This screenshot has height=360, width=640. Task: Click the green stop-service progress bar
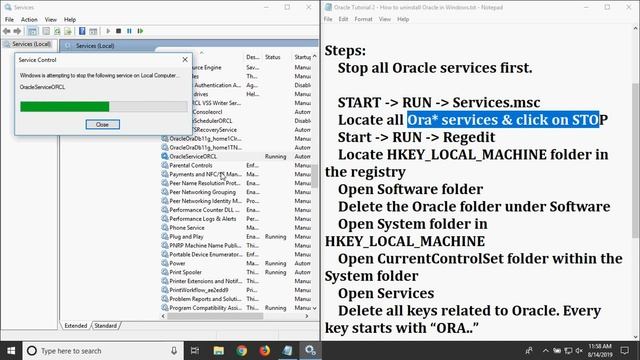(104, 107)
